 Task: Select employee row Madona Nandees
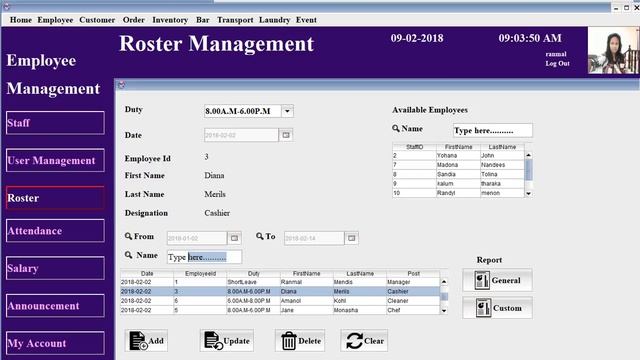(x=458, y=165)
